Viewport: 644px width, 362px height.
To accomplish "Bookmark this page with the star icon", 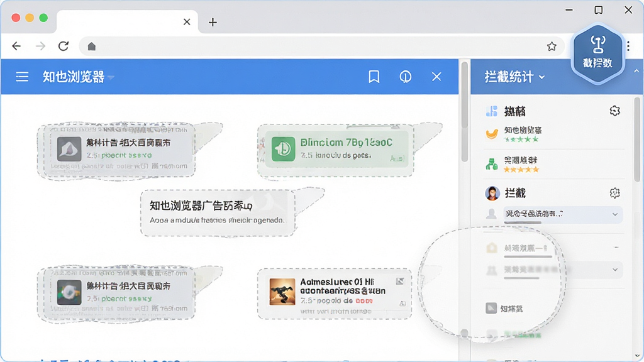I will pyautogui.click(x=552, y=47).
